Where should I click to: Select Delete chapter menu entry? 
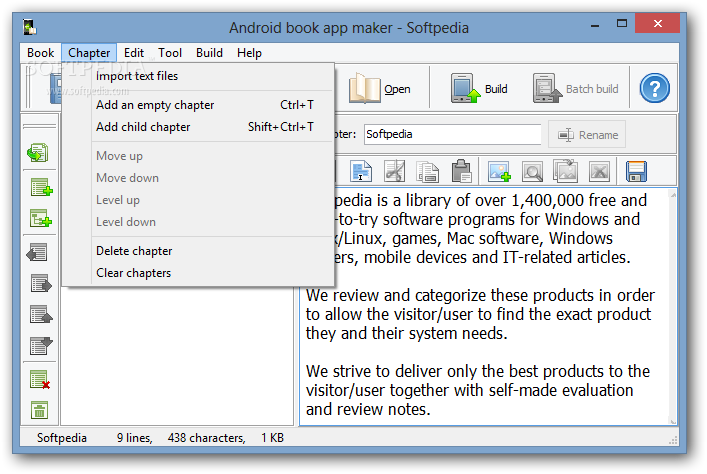pyautogui.click(x=198, y=251)
